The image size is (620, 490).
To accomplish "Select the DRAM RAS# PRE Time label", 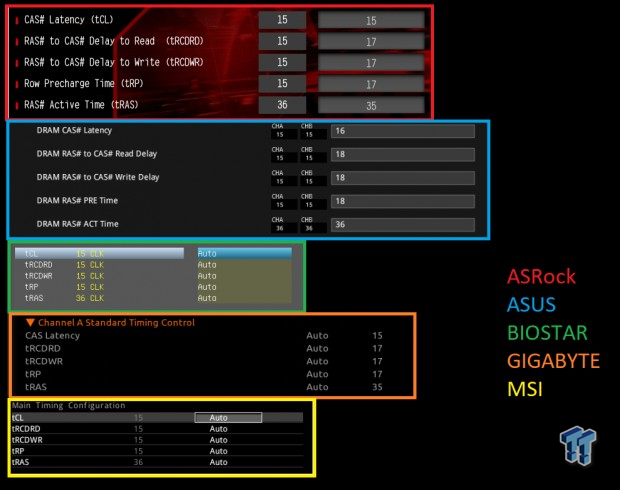I will tap(77, 201).
